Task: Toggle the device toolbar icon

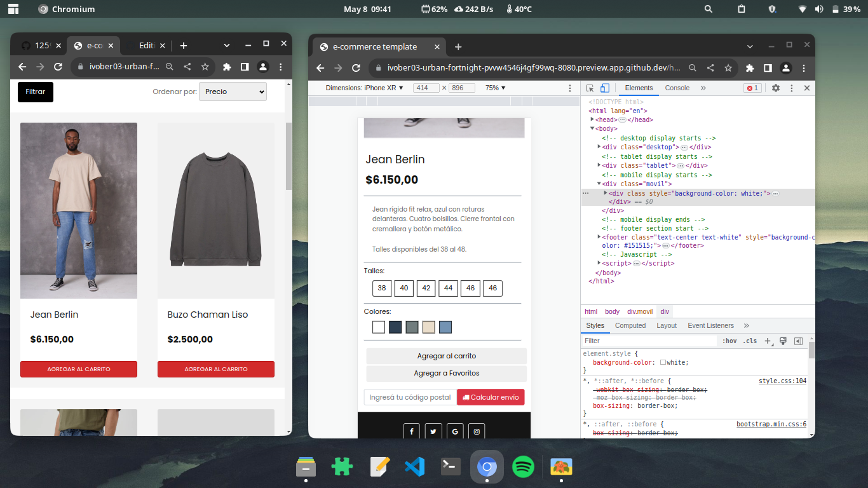Action: tap(604, 88)
